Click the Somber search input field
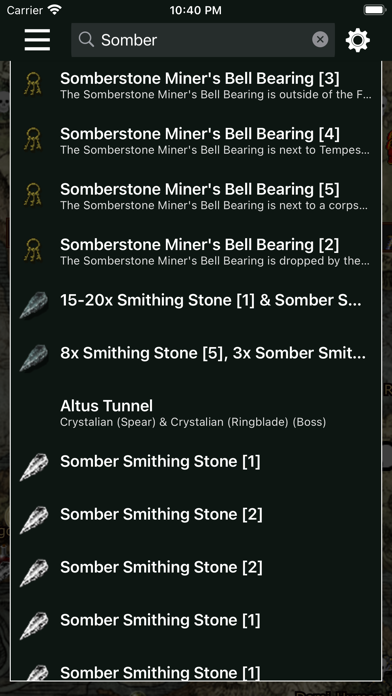Screen dimensions: 392x696 pos(203,40)
